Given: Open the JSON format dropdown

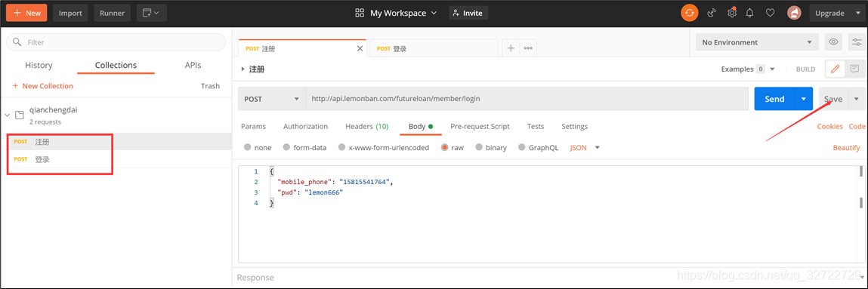Looking at the screenshot, I should (x=585, y=148).
